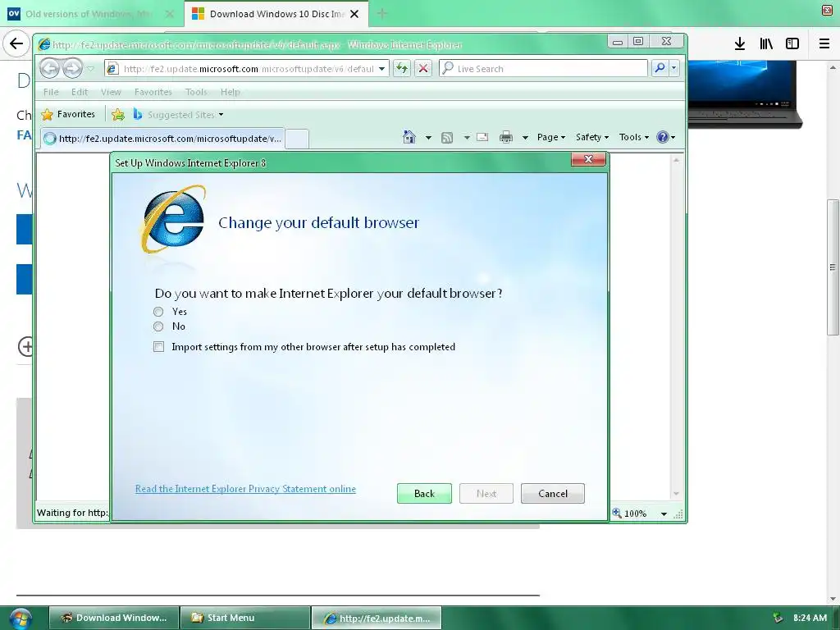The width and height of the screenshot is (840, 630).
Task: Expand zoom level dropdown arrow
Action: point(664,514)
